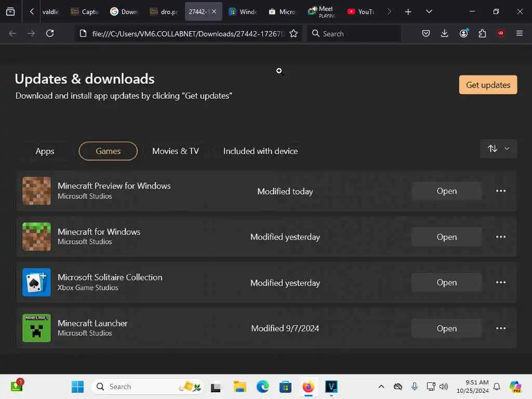Click the browser Search field

point(354,34)
